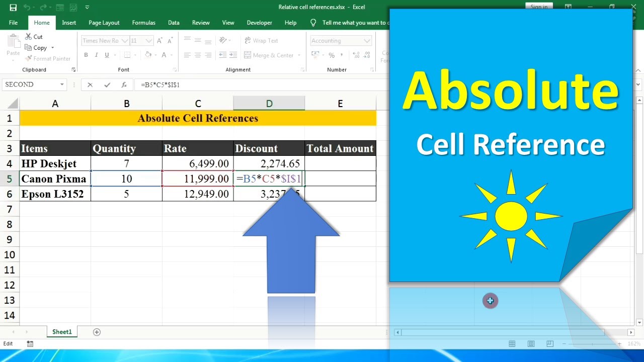
Task: Cancel the formula entry with the X
Action: pos(90,85)
